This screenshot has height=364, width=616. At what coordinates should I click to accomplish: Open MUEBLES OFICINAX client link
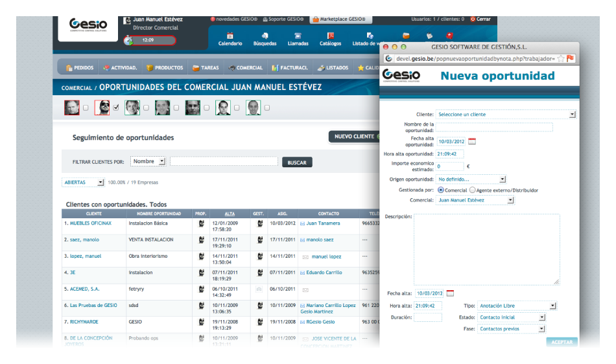pyautogui.click(x=91, y=223)
